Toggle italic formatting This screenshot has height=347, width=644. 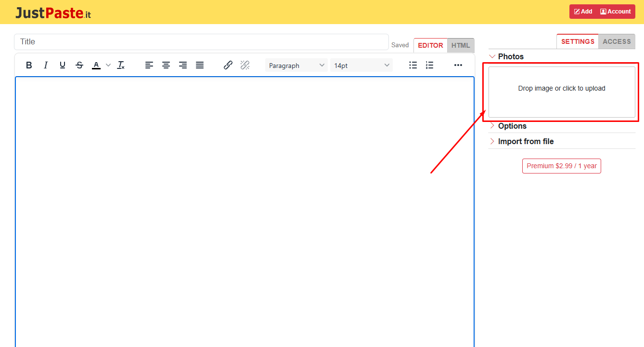tap(46, 65)
